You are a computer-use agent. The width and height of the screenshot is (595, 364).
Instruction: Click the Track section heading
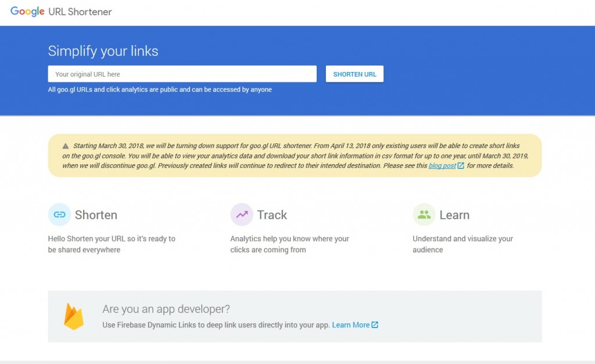pos(272,215)
